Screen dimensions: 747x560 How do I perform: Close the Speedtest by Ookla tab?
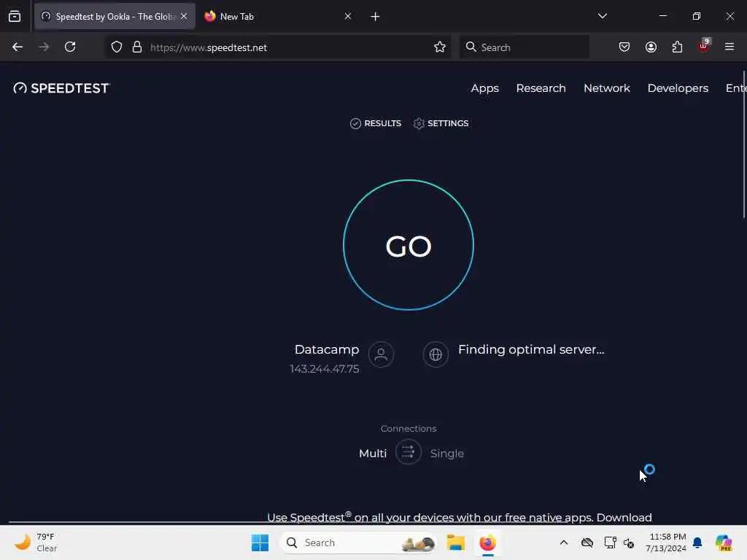184,17
